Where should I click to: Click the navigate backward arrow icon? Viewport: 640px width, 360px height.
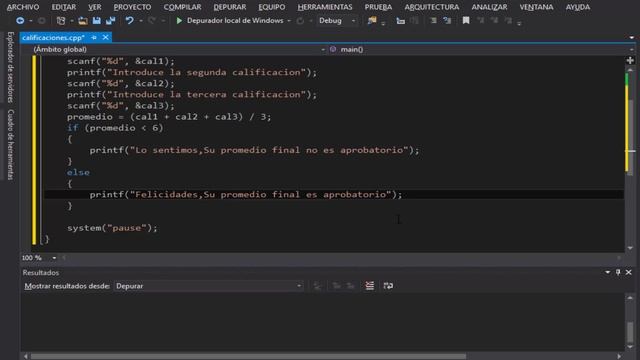[20, 21]
